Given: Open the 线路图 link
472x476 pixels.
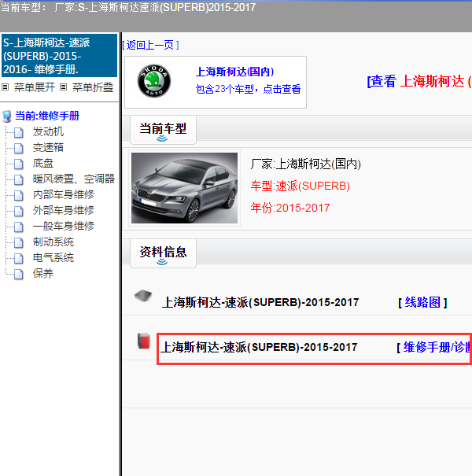Looking at the screenshot, I should [x=422, y=302].
